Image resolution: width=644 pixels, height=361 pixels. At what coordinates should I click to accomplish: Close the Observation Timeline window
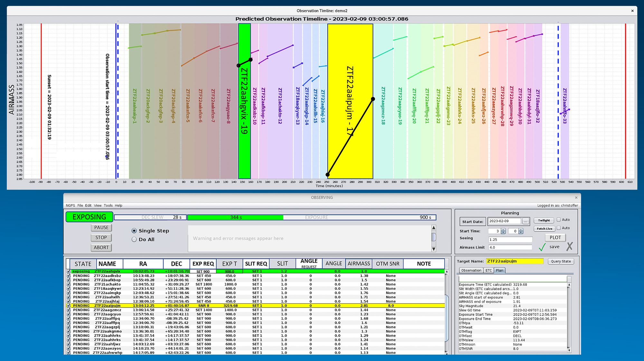coord(632,11)
